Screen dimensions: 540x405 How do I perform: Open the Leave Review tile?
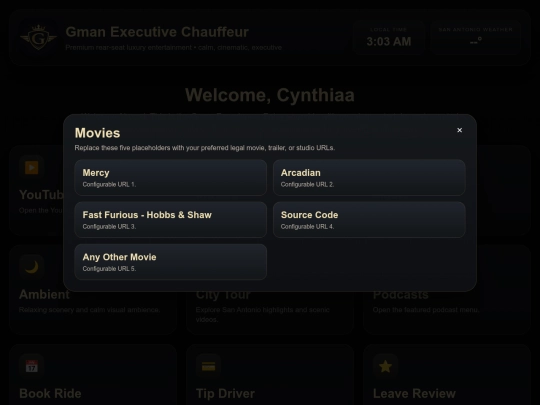(x=447, y=375)
